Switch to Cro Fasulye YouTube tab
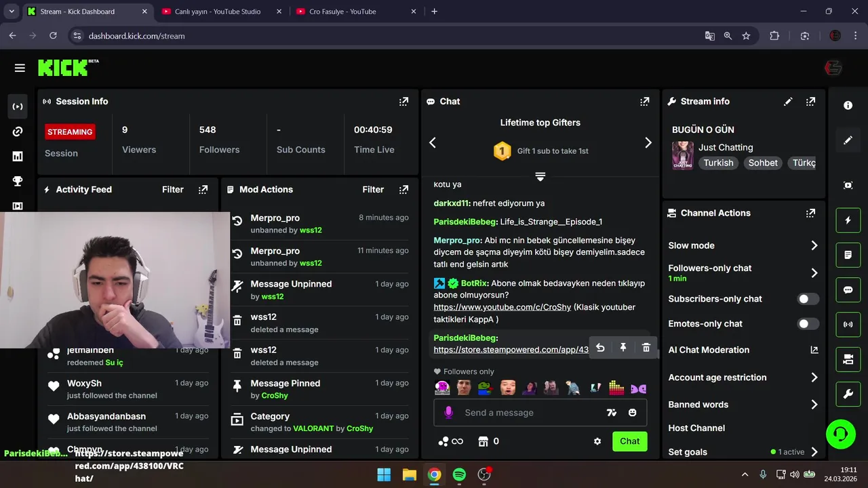Viewport: 868px width, 488px height. tap(355, 12)
